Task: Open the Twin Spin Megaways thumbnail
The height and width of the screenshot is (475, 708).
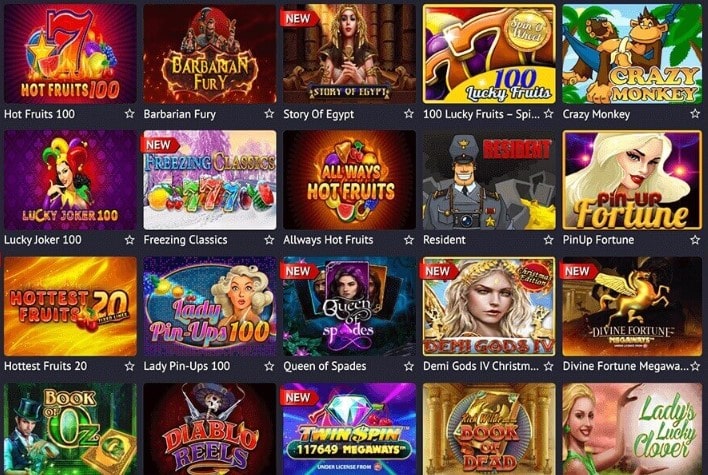Action: pyautogui.click(x=349, y=429)
